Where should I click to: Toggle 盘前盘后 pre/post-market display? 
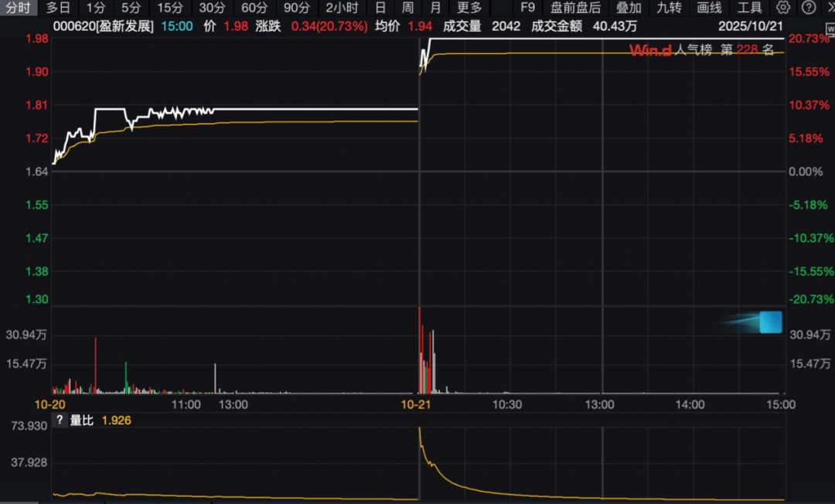(575, 8)
